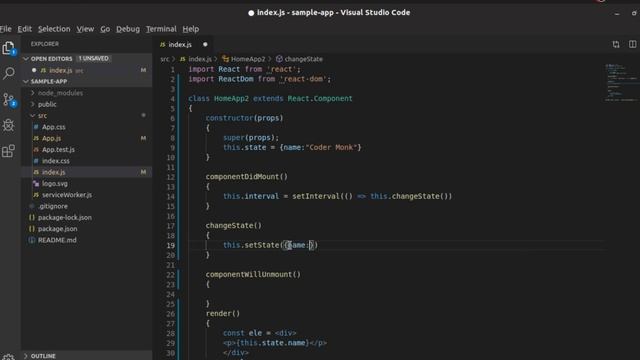640x360 pixels.
Task: Click the EXPLORER panel title
Action: pyautogui.click(x=45, y=44)
